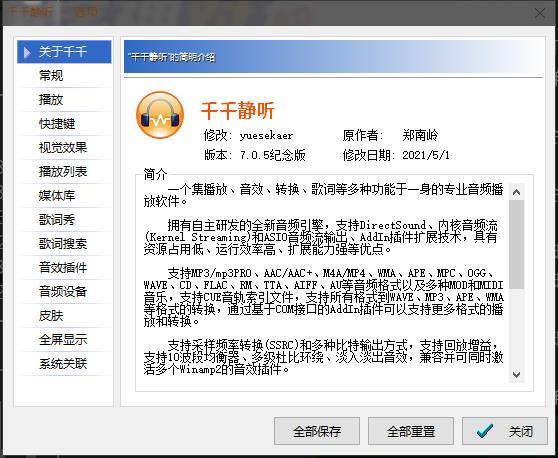The image size is (558, 458).
Task: Click the 全部重置 button
Action: [x=411, y=431]
